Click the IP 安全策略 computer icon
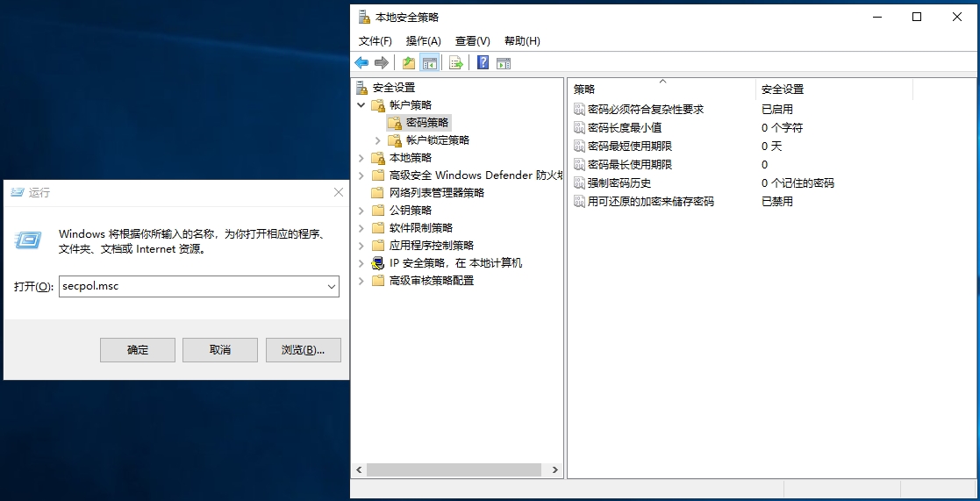This screenshot has height=501, width=980. (x=378, y=263)
